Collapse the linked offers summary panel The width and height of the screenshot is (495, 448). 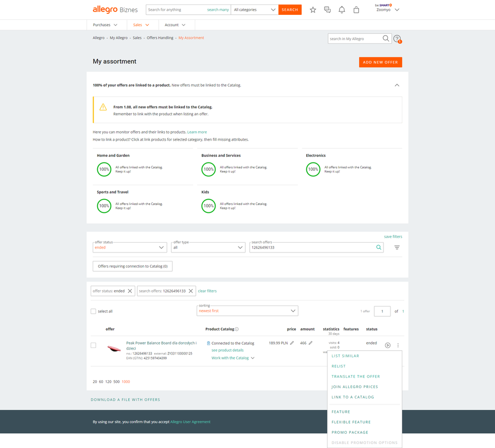(x=397, y=85)
